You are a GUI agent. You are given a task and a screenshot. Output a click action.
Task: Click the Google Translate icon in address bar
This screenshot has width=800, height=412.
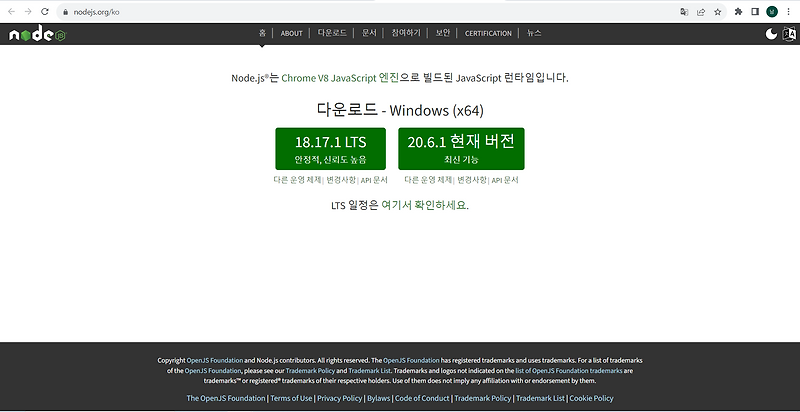[x=684, y=12]
